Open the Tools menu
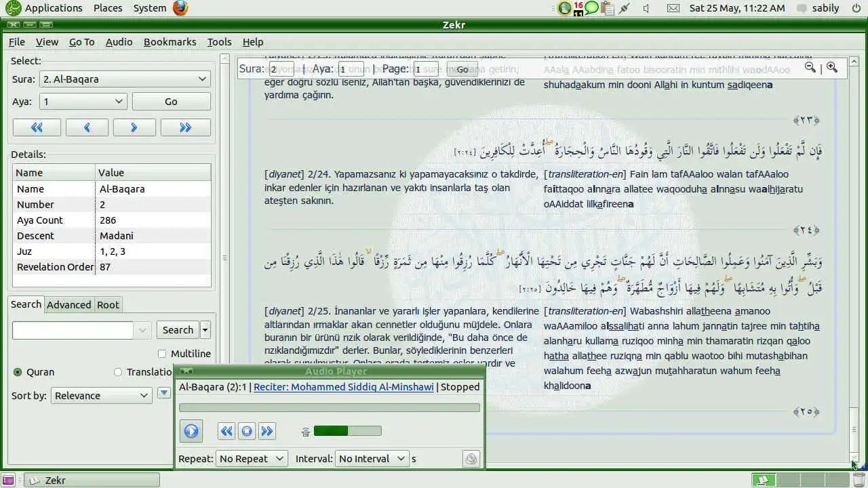Image resolution: width=868 pixels, height=488 pixels. coord(219,42)
